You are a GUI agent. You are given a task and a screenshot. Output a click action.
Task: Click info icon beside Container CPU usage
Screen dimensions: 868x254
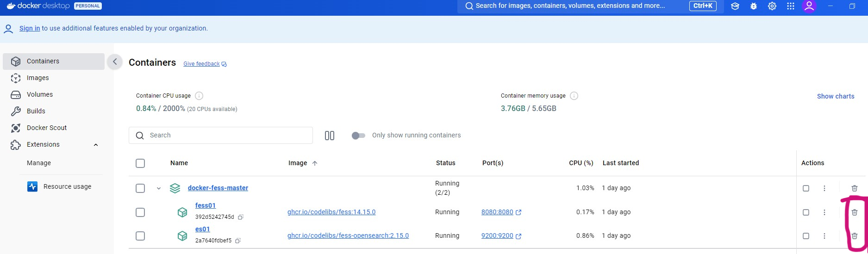(199, 96)
